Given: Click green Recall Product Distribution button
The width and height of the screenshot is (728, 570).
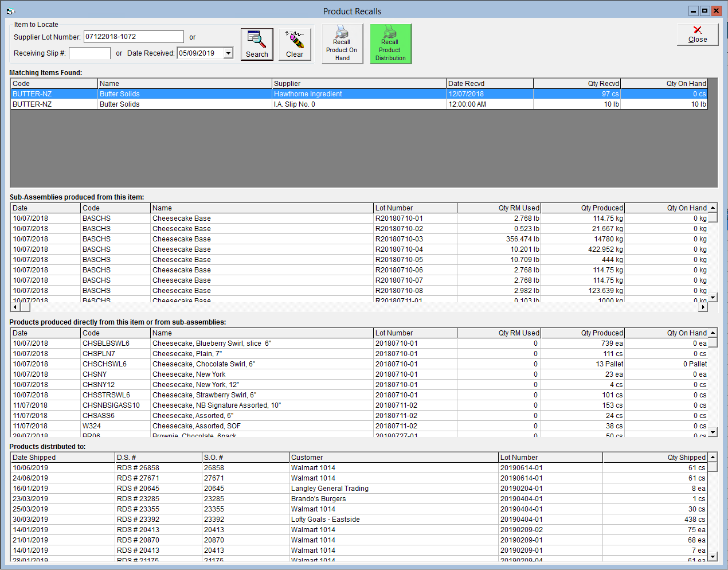Looking at the screenshot, I should pos(390,44).
